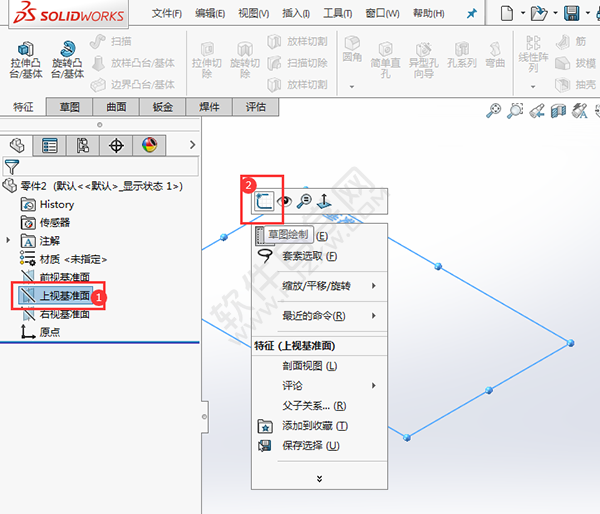Click the Hole Series tool (孔系列)
Image resolution: width=600 pixels, height=514 pixels.
pyautogui.click(x=462, y=56)
